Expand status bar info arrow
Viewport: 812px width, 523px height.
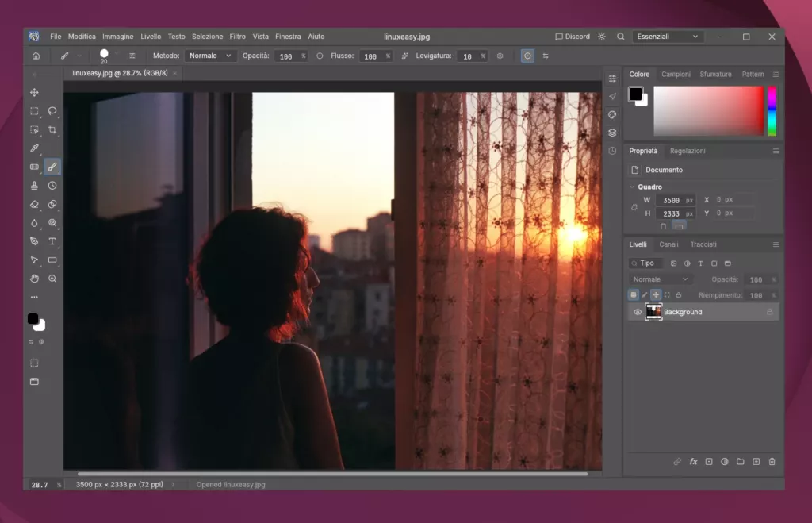(174, 485)
